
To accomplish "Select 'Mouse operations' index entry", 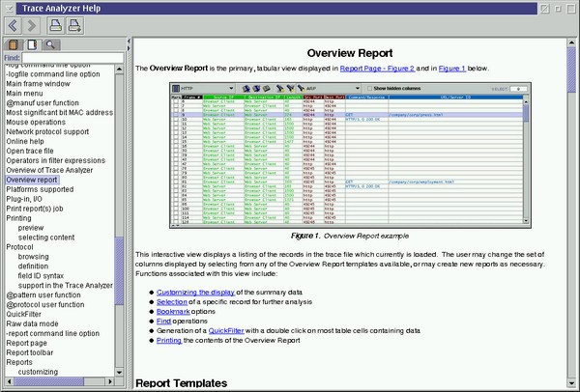I will [36, 123].
